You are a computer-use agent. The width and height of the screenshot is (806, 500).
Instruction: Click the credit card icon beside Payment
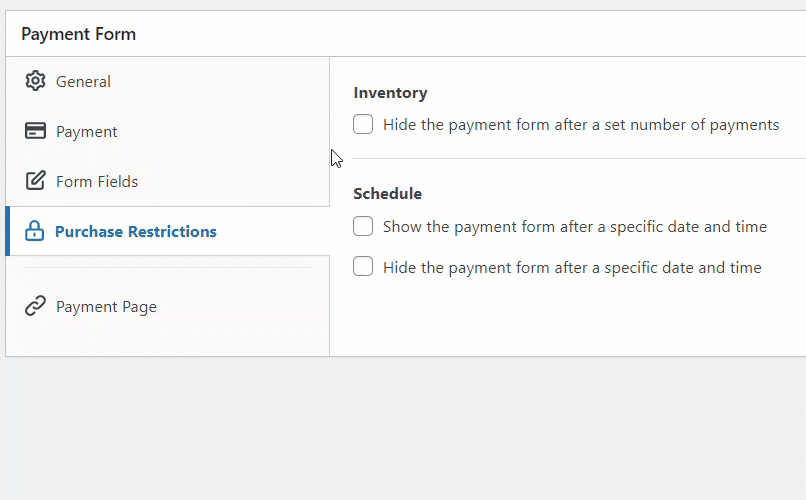point(35,131)
